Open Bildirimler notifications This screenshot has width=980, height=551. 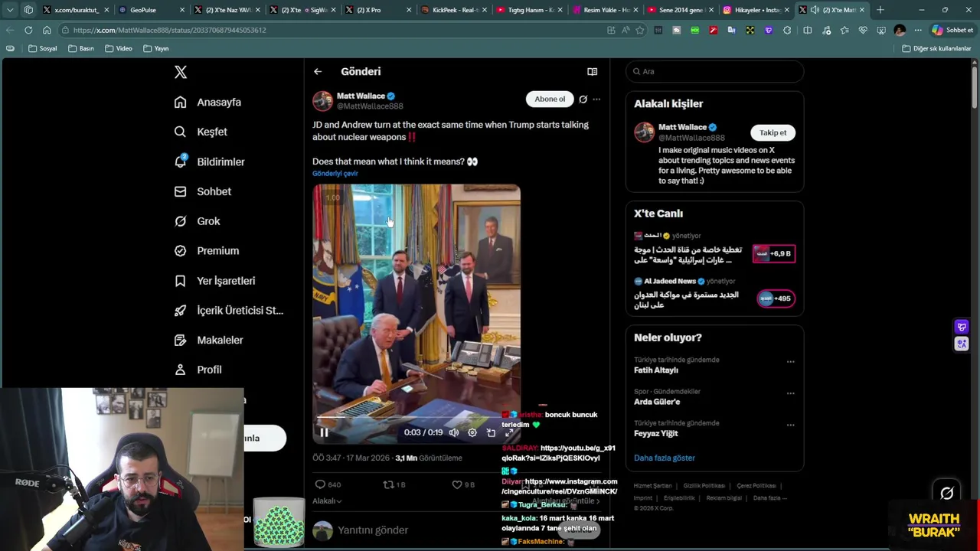point(210,161)
